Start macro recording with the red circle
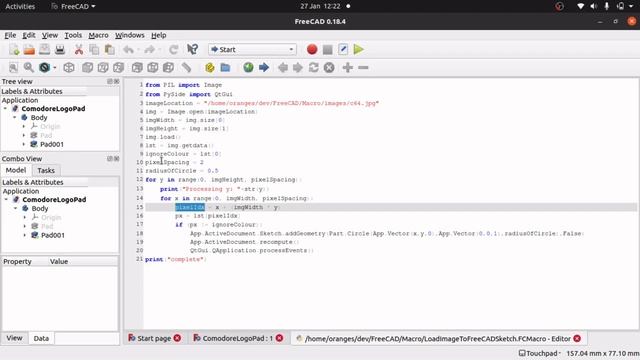Viewport: 640px width, 360px height. [312, 49]
